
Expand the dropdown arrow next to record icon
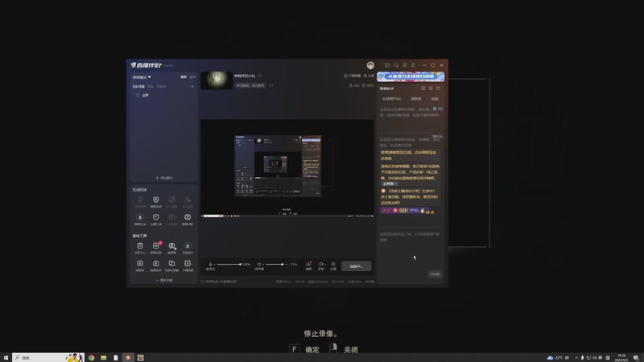click(x=325, y=265)
